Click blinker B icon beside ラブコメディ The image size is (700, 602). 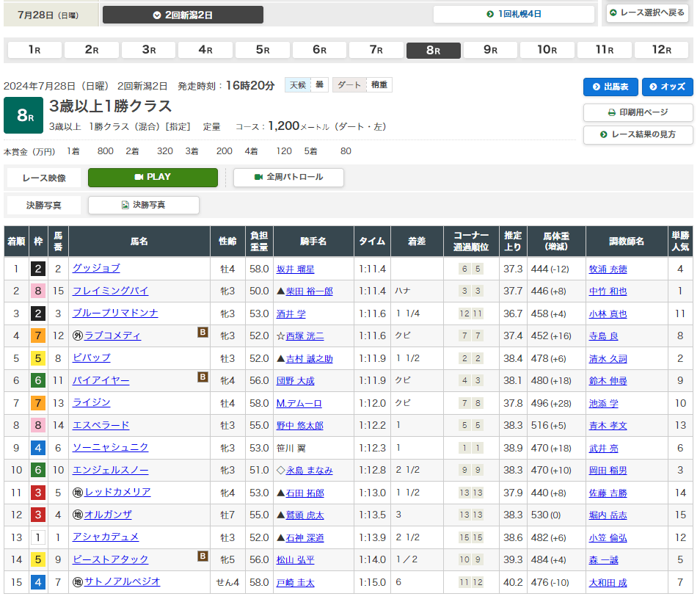(203, 333)
